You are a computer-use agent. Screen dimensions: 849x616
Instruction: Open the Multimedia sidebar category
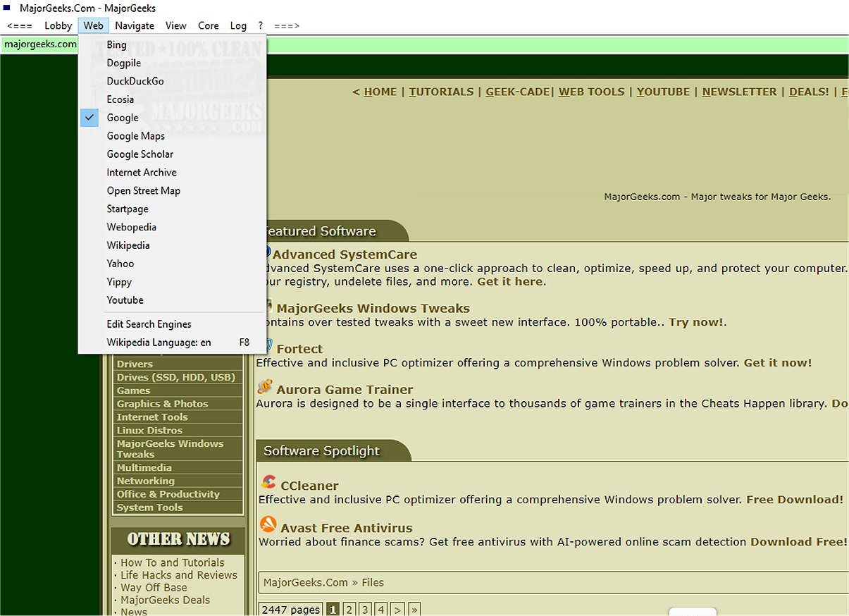(x=144, y=468)
